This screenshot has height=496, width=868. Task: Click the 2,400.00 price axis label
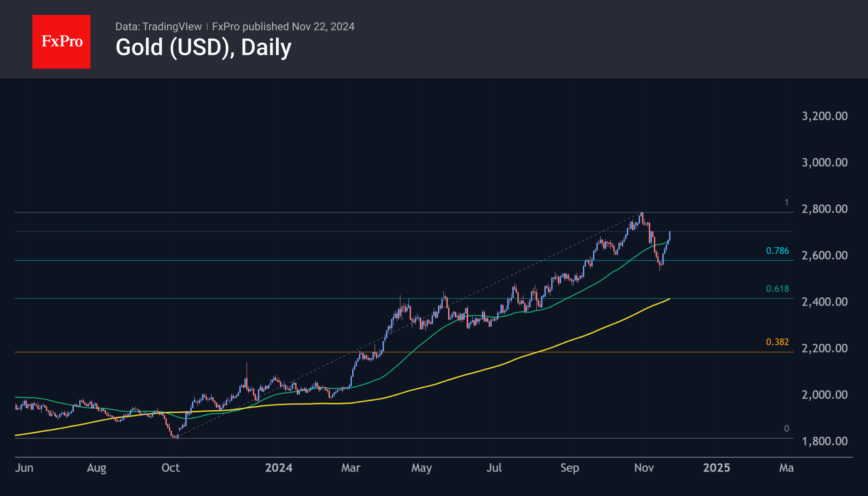tap(824, 301)
